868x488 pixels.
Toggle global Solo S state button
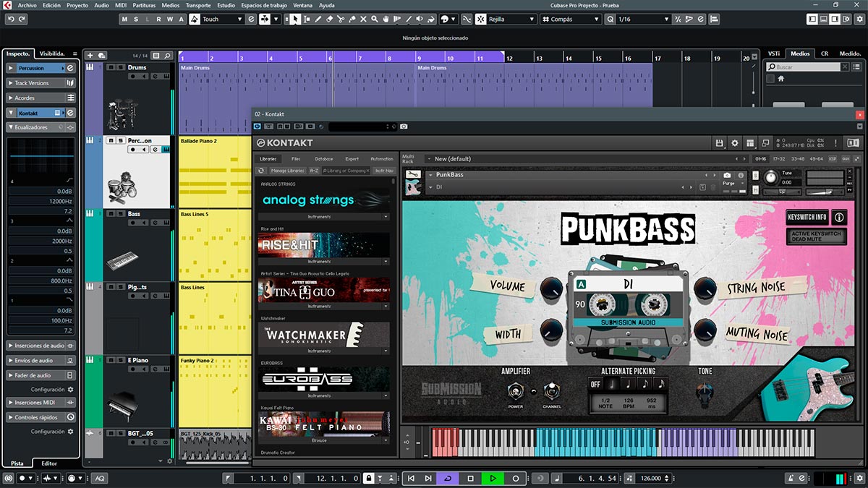(x=136, y=19)
